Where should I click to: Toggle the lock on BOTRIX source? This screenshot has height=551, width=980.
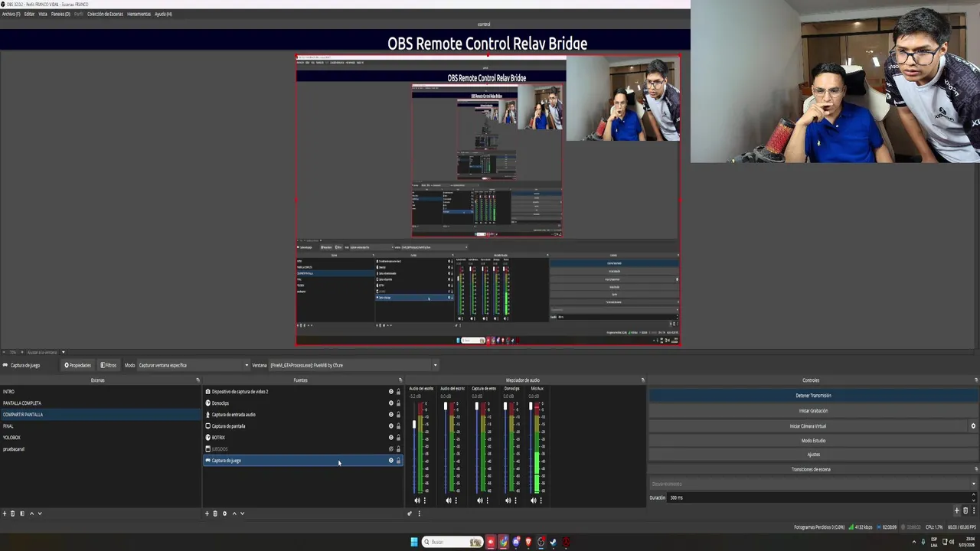[x=398, y=438]
